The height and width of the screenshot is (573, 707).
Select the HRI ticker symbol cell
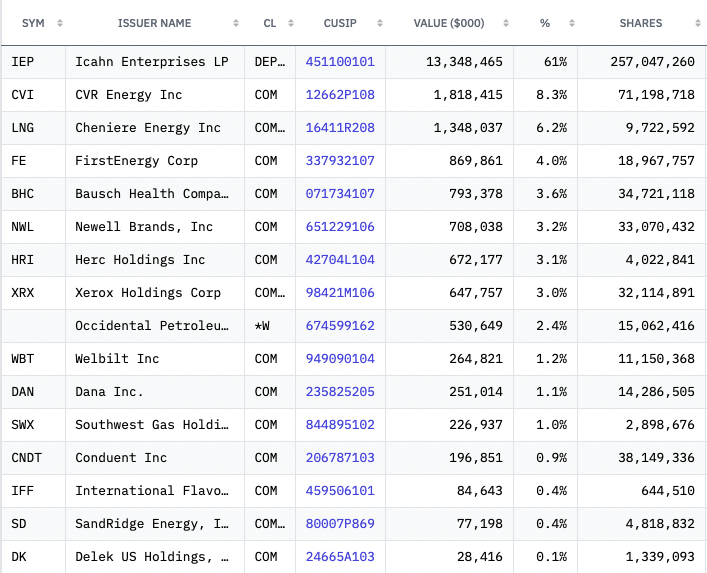pos(23,260)
